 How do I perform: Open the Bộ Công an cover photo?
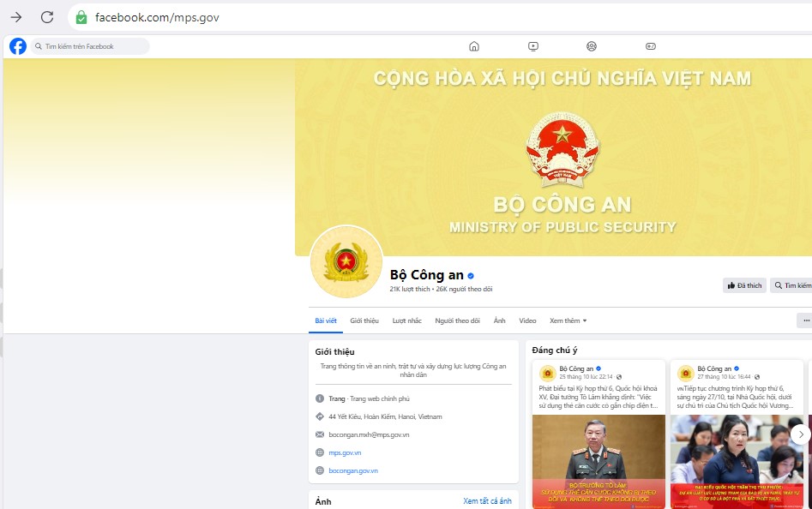tap(553, 158)
